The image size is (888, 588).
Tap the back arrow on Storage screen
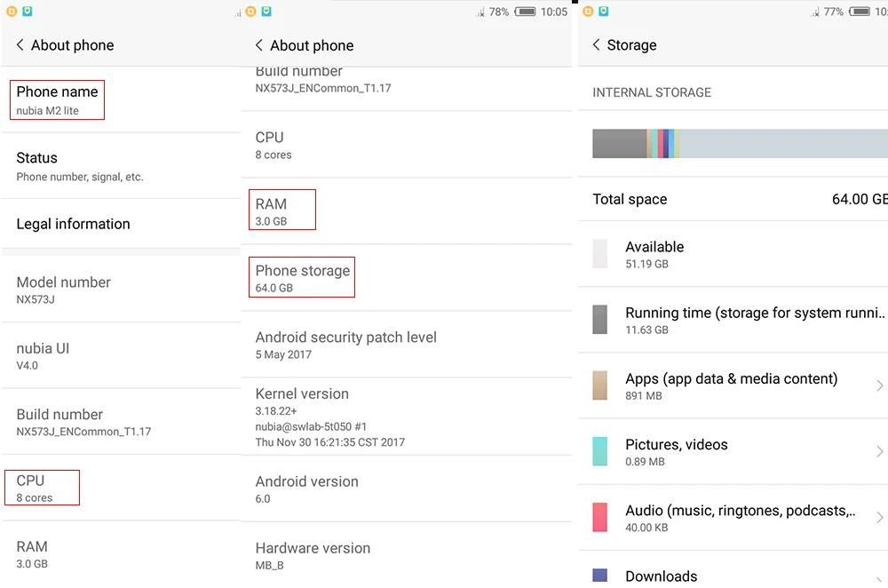click(596, 44)
